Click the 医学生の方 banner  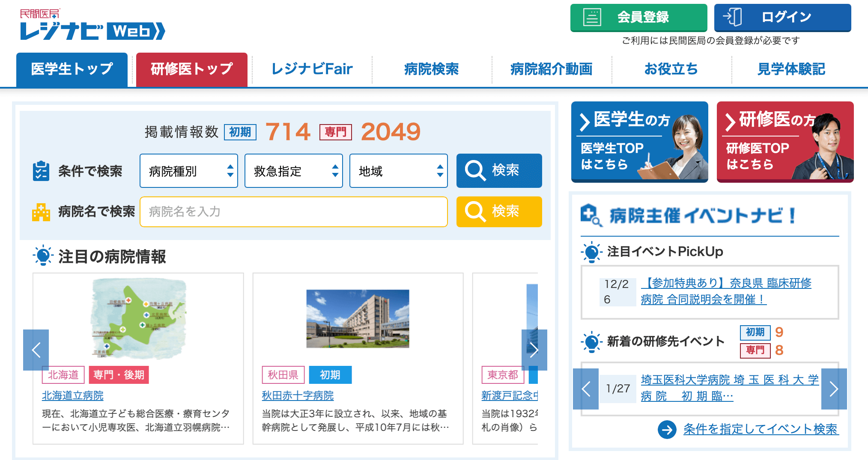(639, 142)
